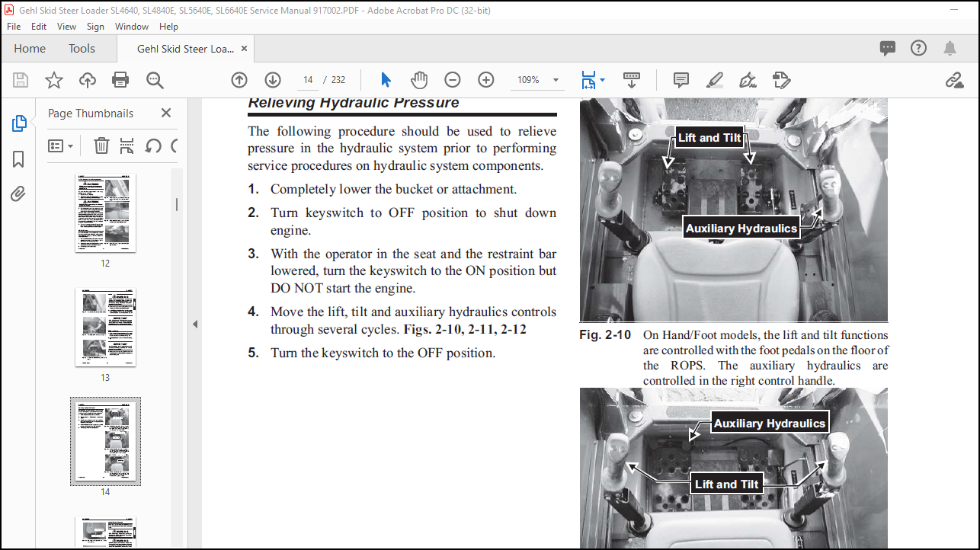The image size is (980, 550).
Task: Close the Page Thumbnails panel
Action: 166,113
